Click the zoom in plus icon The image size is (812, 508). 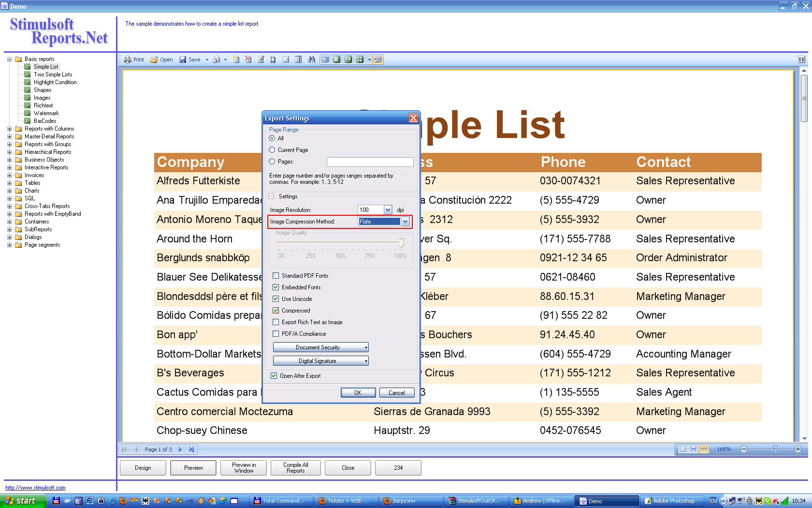click(x=798, y=449)
